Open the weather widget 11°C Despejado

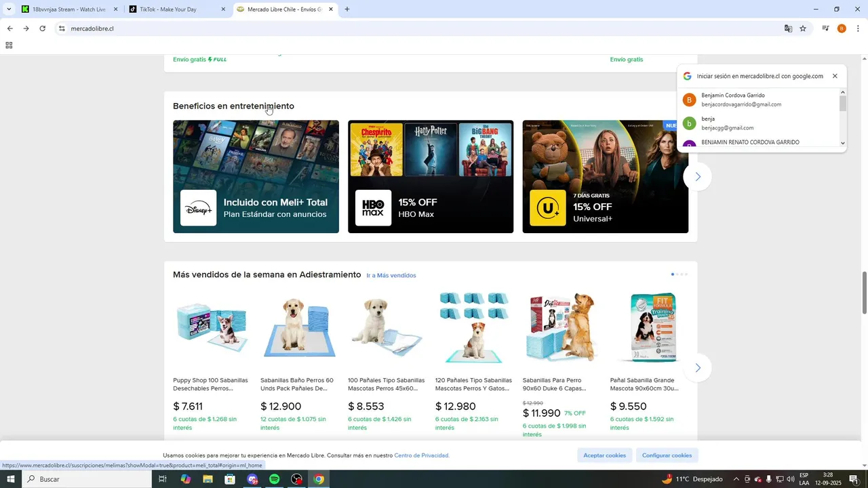click(692, 479)
